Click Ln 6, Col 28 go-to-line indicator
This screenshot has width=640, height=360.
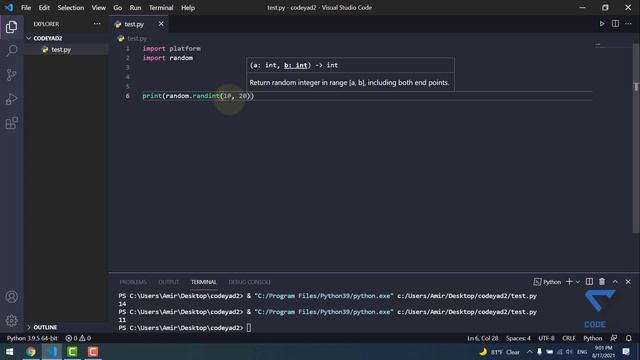pos(482,338)
